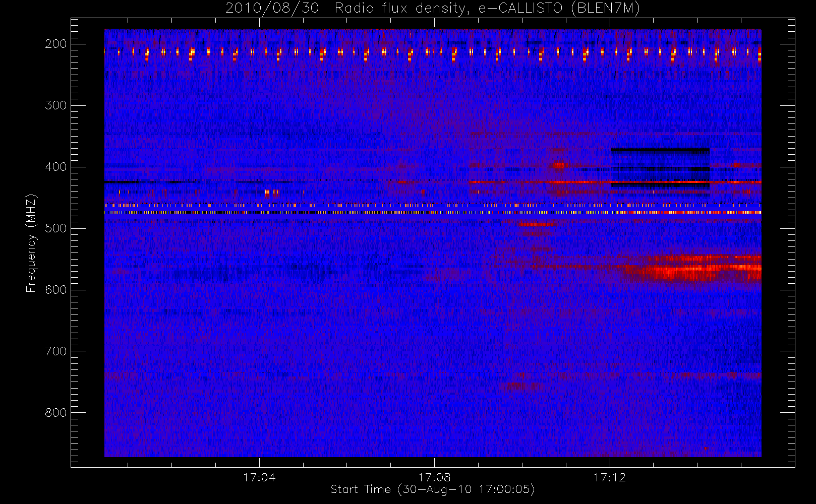
Task: Click the 'Start Time (30-Aug-10 17:00:05)' axis label
Action: (x=432, y=489)
